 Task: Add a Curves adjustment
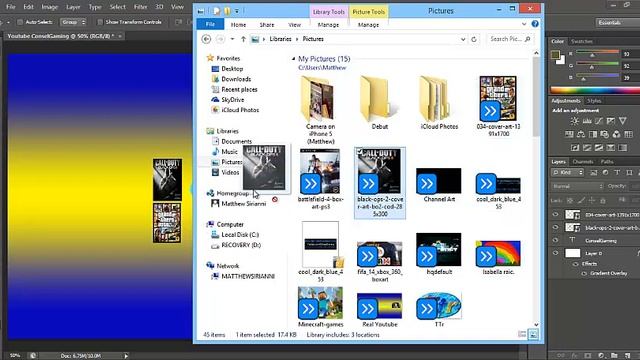(599, 121)
